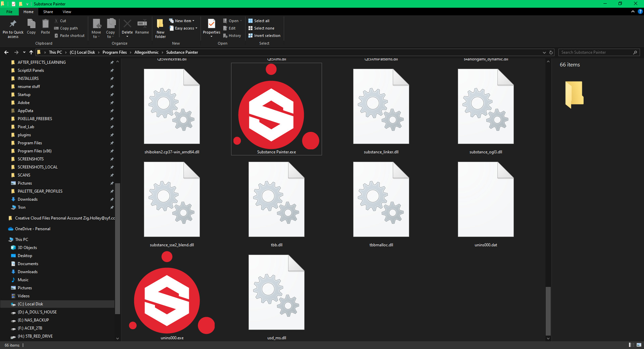
Task: Open the recent locations dropdown
Action: pyautogui.click(x=24, y=52)
